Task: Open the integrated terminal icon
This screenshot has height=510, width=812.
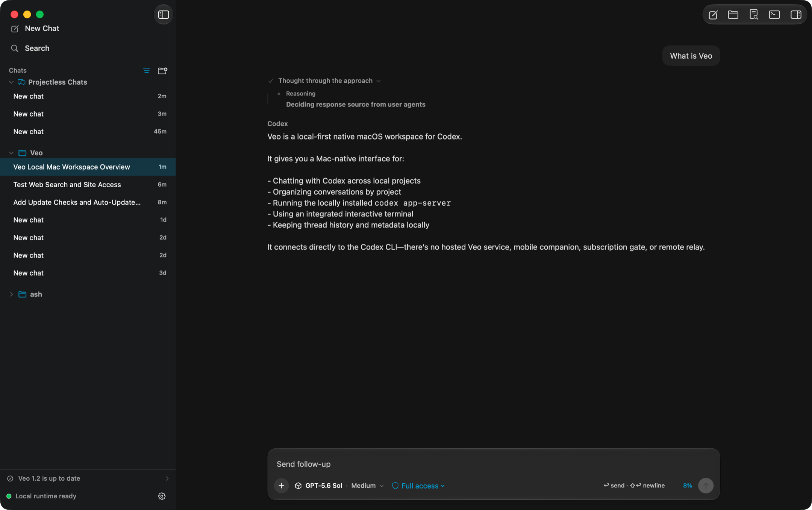Action: 774,15
